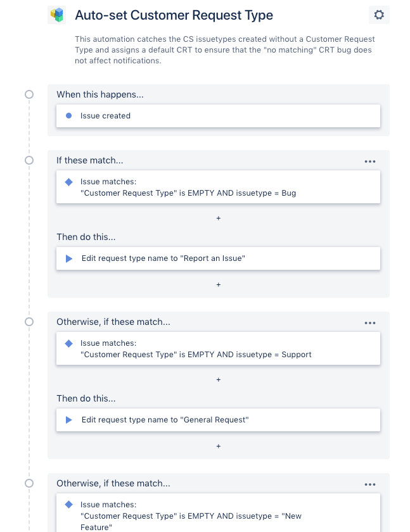Add a condition below the Bug issue match
Screen dimensions: 410x532
(x=219, y=218)
